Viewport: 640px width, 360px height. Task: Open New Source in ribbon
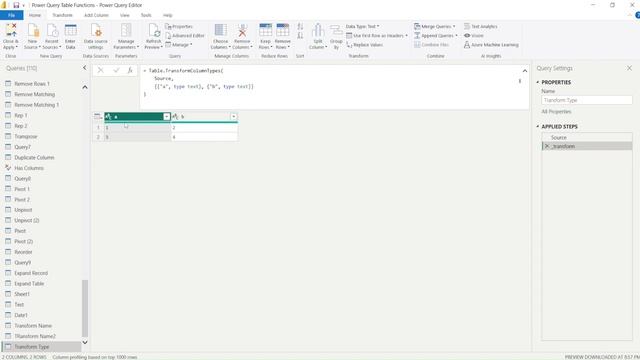coord(33,36)
